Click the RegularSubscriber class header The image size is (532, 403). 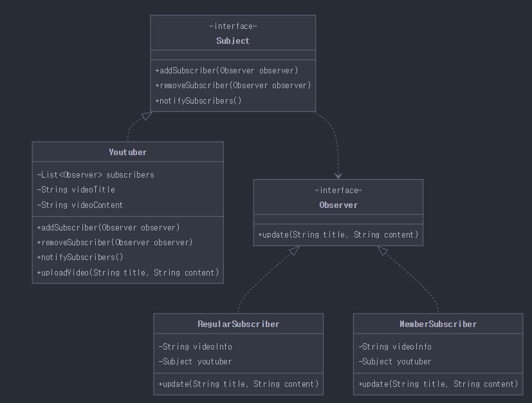[x=238, y=324]
